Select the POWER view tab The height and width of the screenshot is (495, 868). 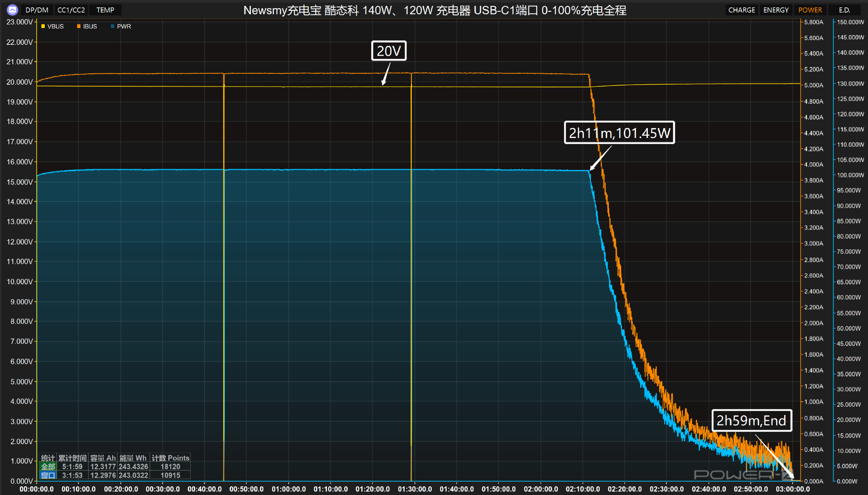(810, 10)
